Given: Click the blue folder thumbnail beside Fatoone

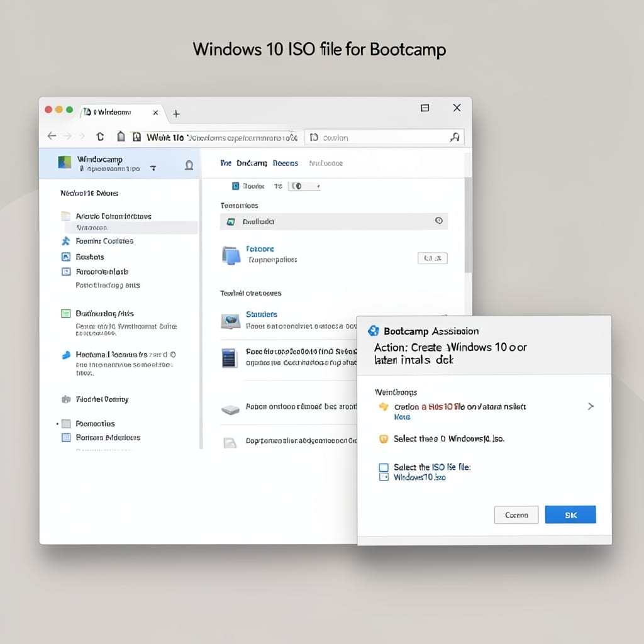Looking at the screenshot, I should pos(231,255).
